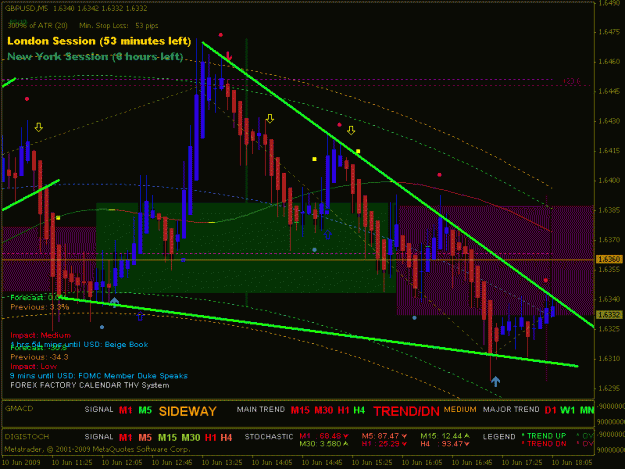
Task: Click the 1.6475 price axis label
Action: pyautogui.click(x=609, y=32)
